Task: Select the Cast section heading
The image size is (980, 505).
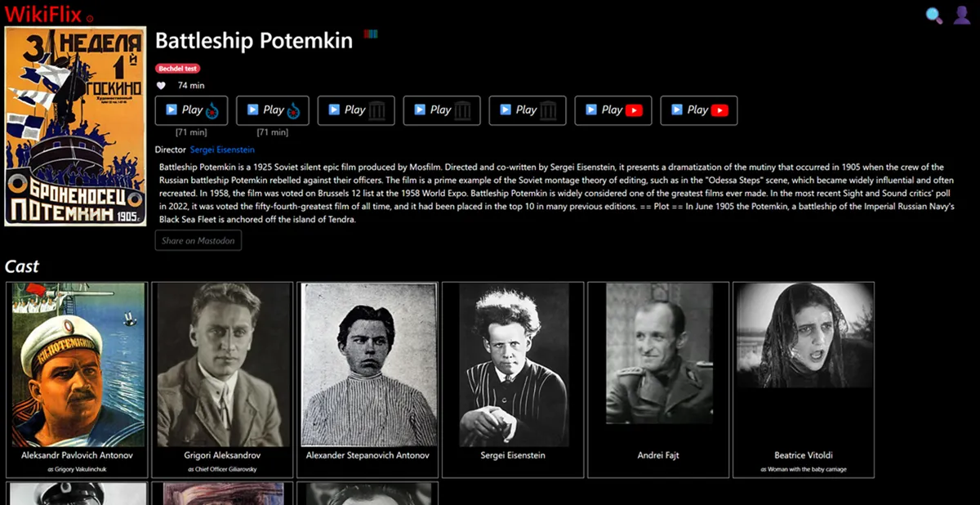Action: point(22,266)
